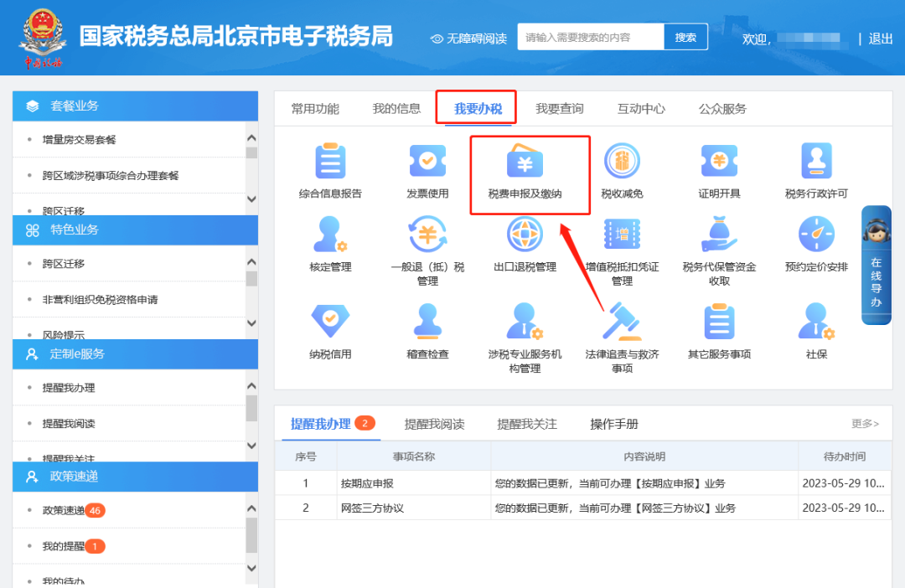Open the 增值税抵扣凭证管理 icon
Image resolution: width=905 pixels, height=588 pixels.
pos(622,235)
